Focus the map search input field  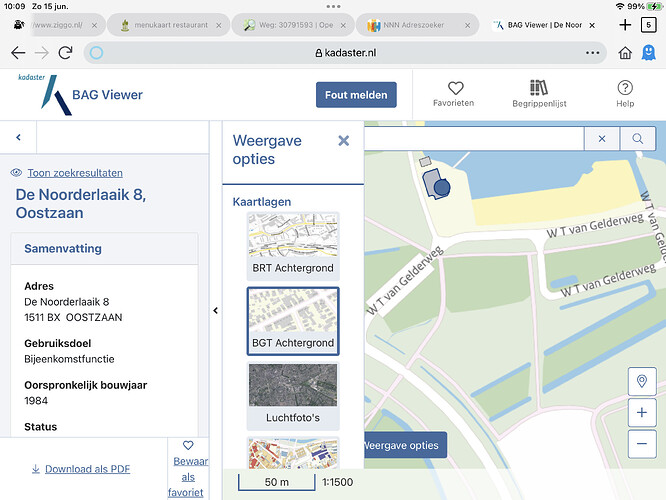tap(474, 138)
